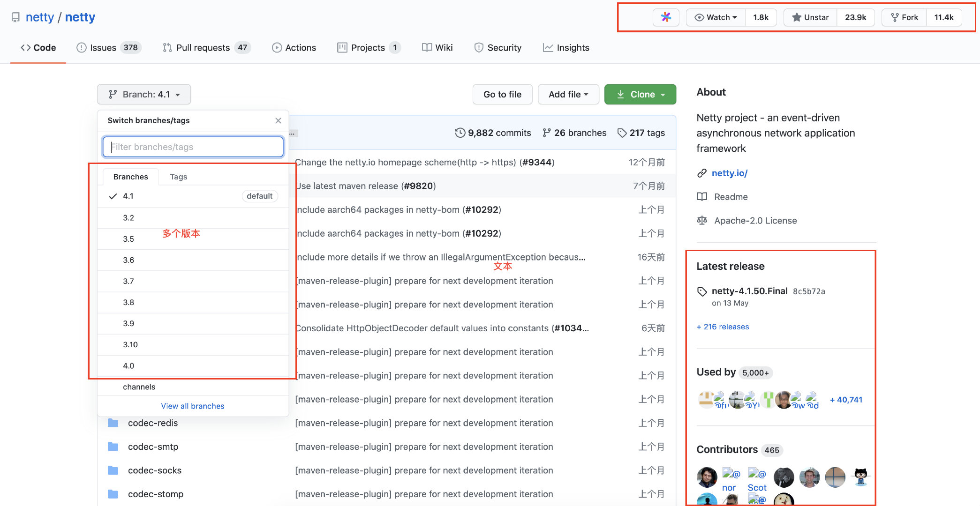Click the 1.8k watchers count
The image size is (980, 506).
[x=761, y=17]
